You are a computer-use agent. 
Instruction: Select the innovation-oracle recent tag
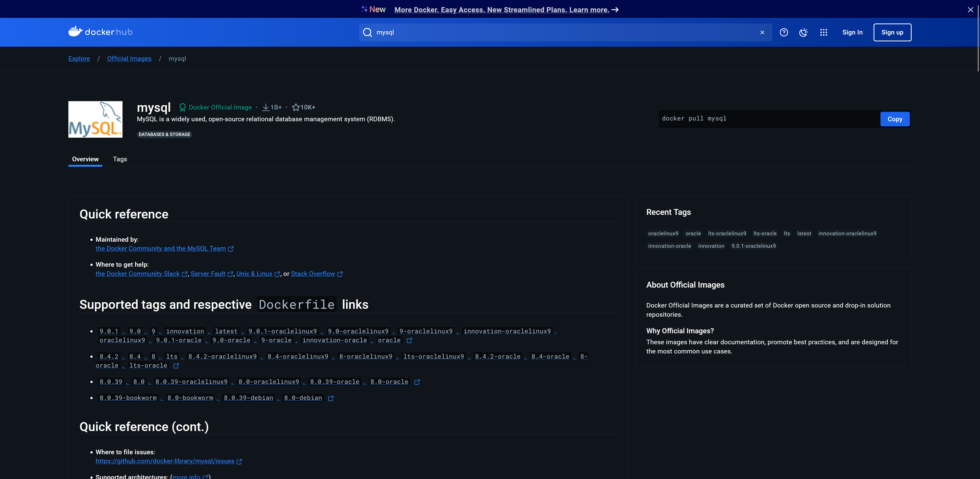(x=670, y=246)
